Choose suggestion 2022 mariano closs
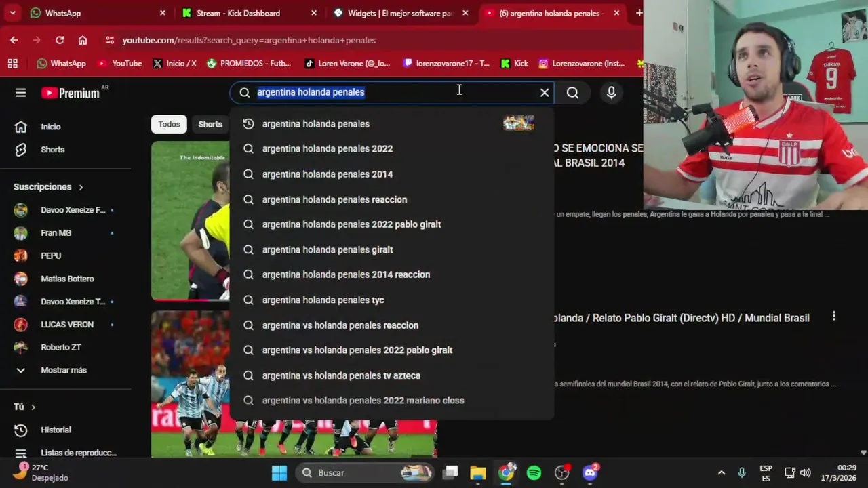 point(391,401)
